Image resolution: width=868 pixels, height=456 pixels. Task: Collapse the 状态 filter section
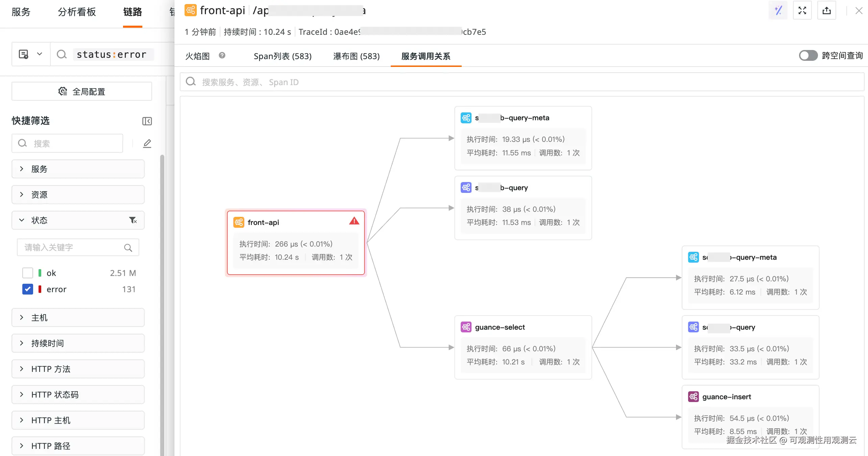22,220
